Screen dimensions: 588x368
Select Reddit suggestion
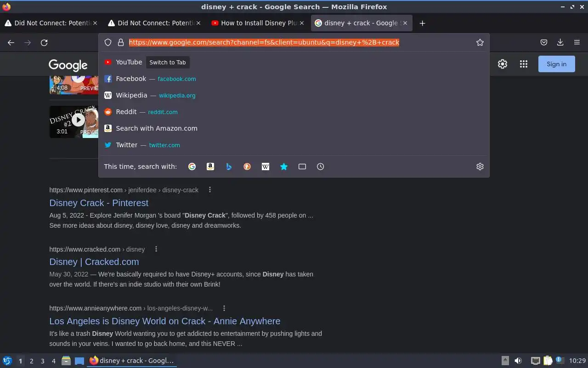point(294,112)
